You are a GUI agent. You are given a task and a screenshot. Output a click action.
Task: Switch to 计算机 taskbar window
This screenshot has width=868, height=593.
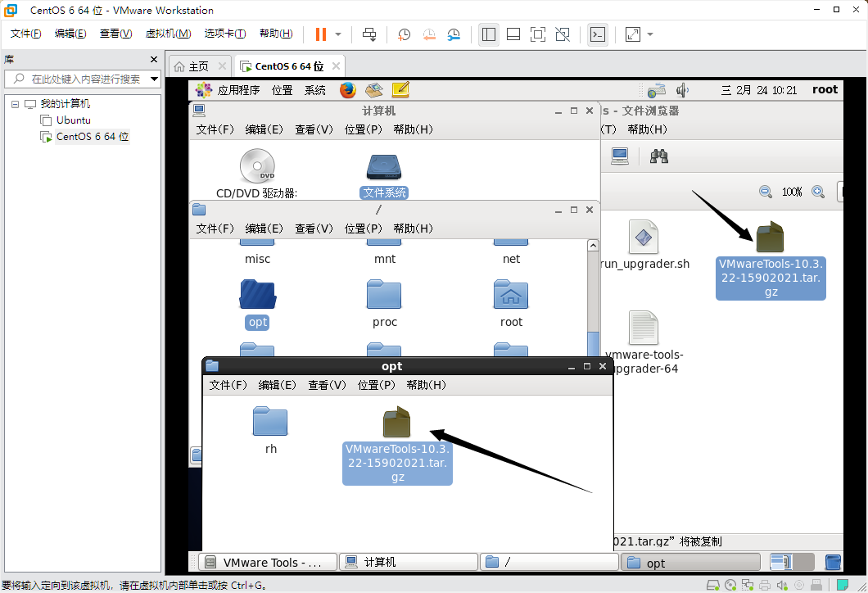point(409,563)
